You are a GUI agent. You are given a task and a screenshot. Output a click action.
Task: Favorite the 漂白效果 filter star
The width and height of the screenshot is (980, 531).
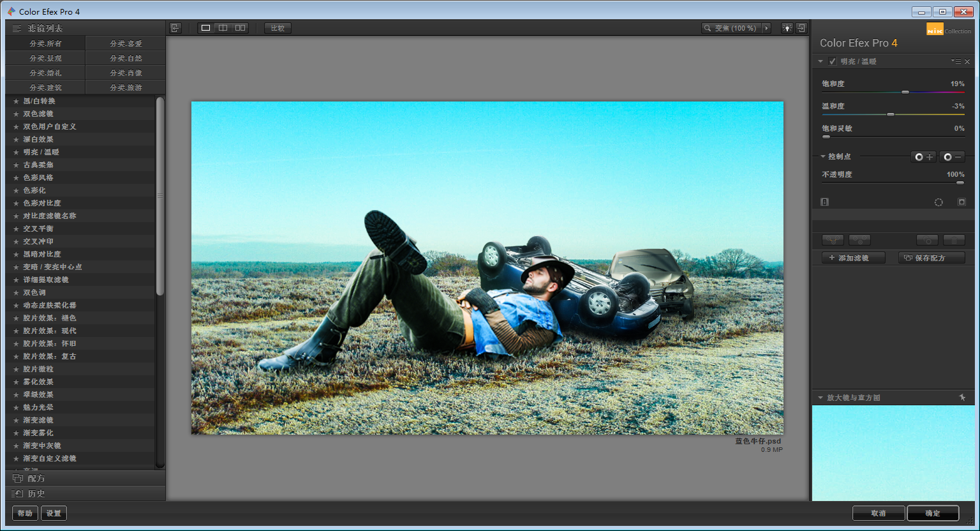[16, 139]
